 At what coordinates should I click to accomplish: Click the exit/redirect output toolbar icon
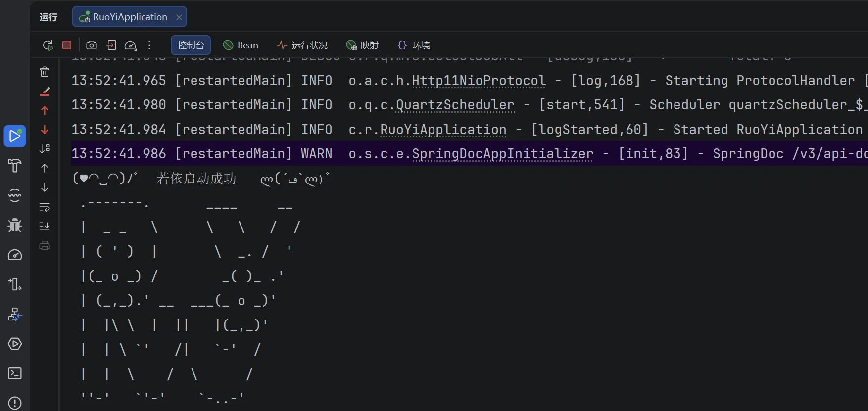(111, 46)
